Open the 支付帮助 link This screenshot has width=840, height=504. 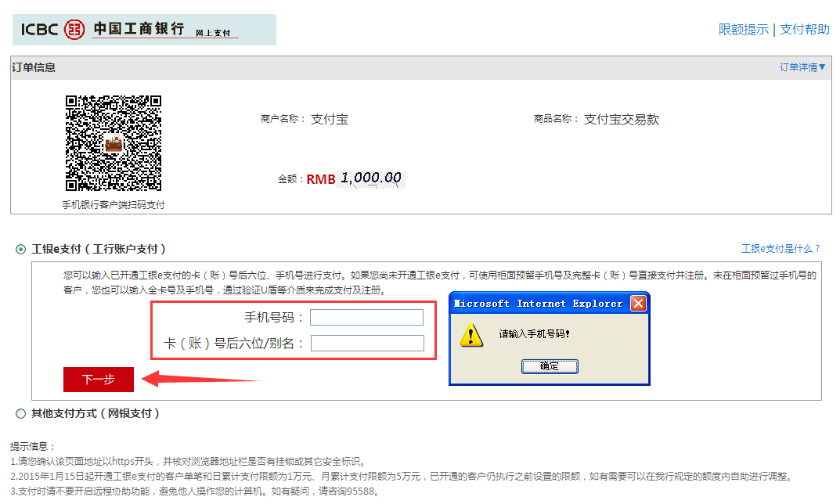tap(804, 30)
